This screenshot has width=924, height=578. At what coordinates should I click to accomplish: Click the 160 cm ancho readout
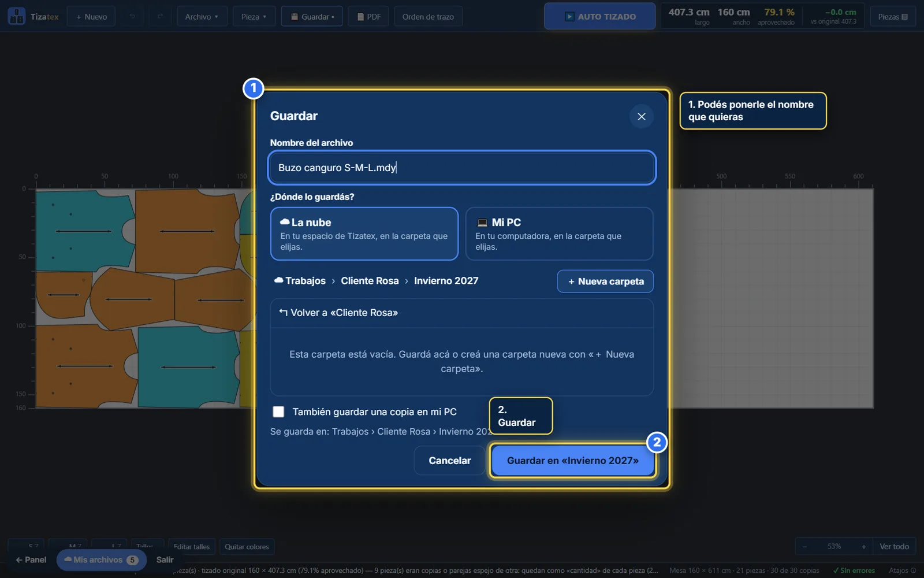[734, 16]
